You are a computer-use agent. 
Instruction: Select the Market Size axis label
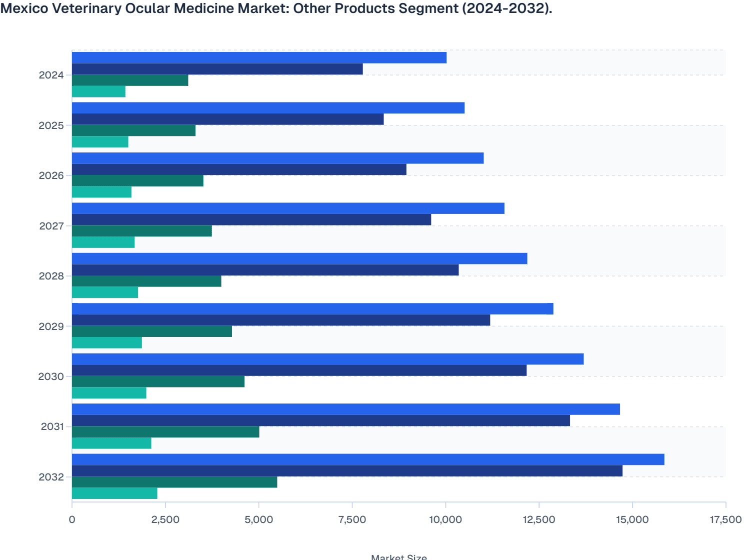(x=399, y=556)
